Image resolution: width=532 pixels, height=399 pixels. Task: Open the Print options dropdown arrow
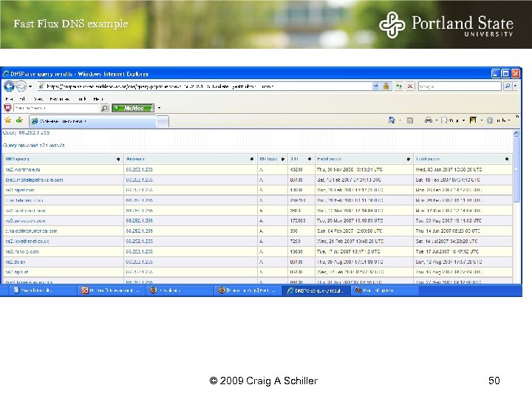coord(437,120)
